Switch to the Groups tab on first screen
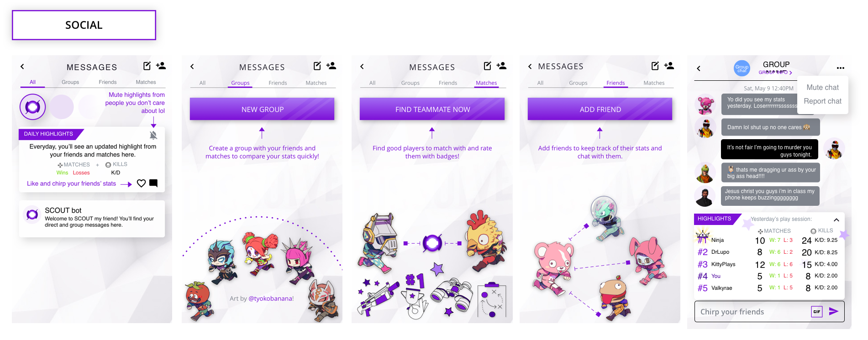 (x=70, y=82)
